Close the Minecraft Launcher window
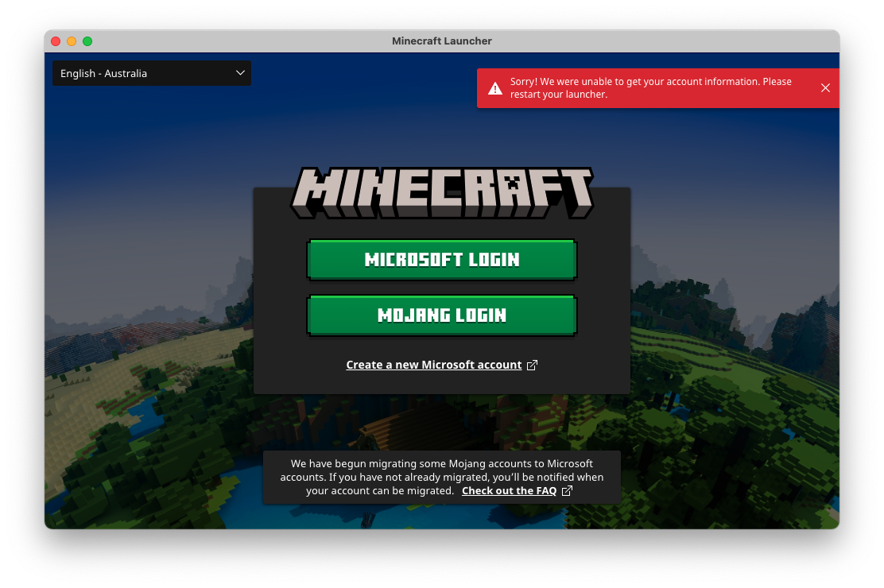This screenshot has height=588, width=884. click(56, 41)
